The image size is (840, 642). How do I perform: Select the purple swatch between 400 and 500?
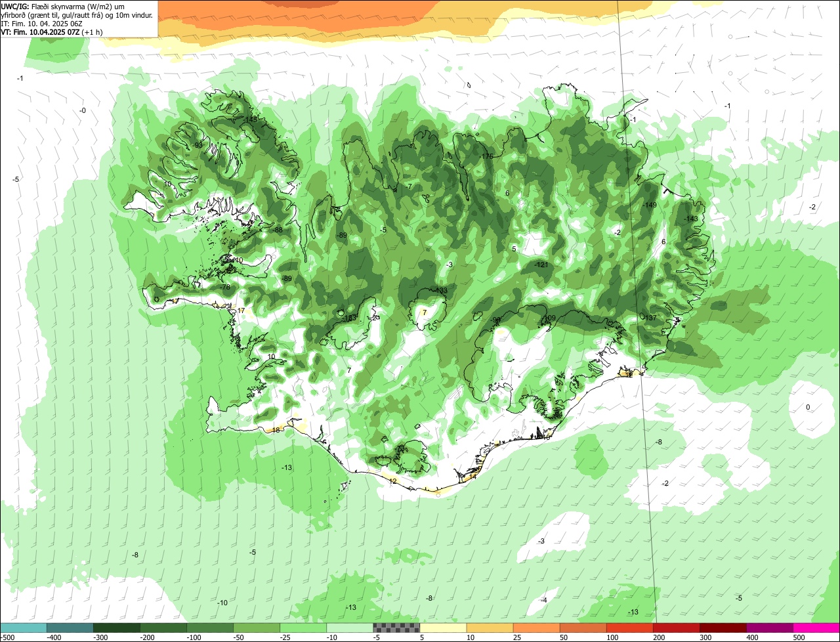[770, 628]
